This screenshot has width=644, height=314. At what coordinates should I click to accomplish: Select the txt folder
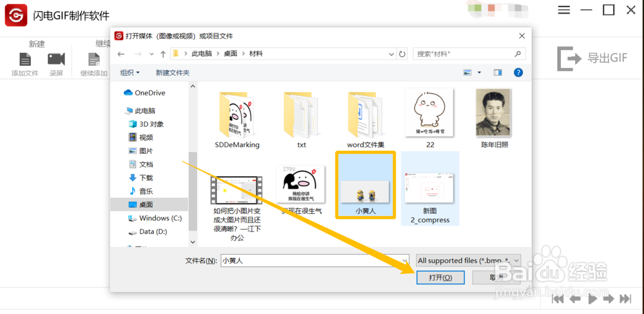pos(302,119)
